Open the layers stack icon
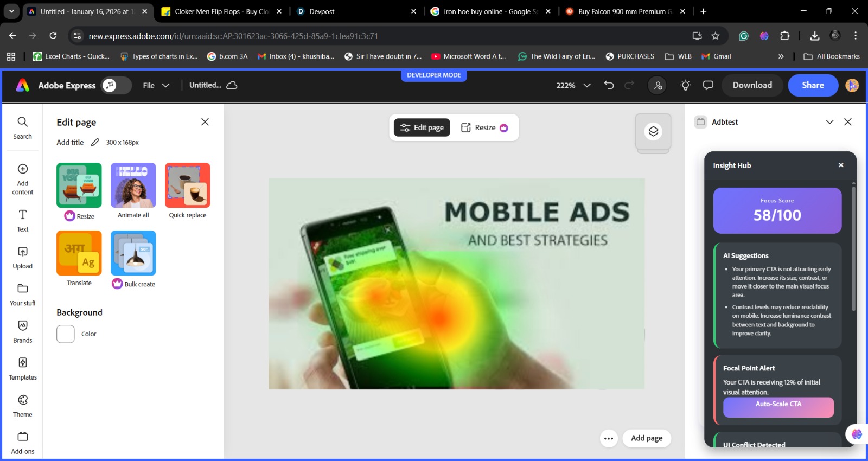This screenshot has height=461, width=868. 653,131
